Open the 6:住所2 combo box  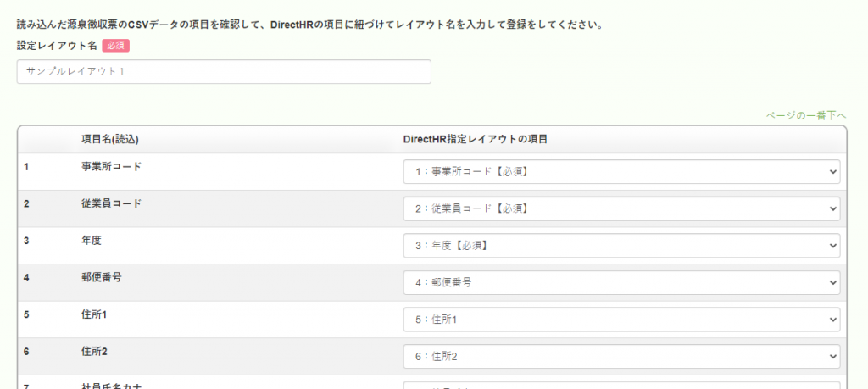[621, 357]
